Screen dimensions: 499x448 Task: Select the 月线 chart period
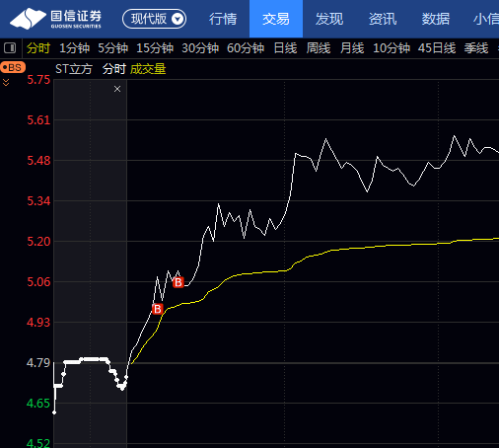point(352,48)
